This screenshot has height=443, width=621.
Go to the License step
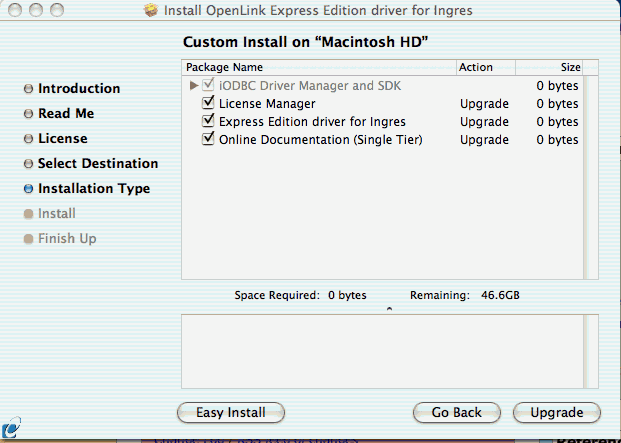tap(63, 139)
